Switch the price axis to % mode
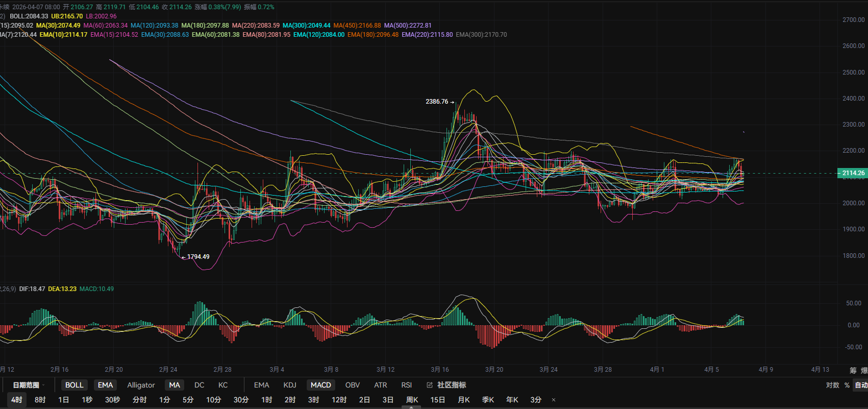Image resolution: width=868 pixels, height=409 pixels. 847,385
